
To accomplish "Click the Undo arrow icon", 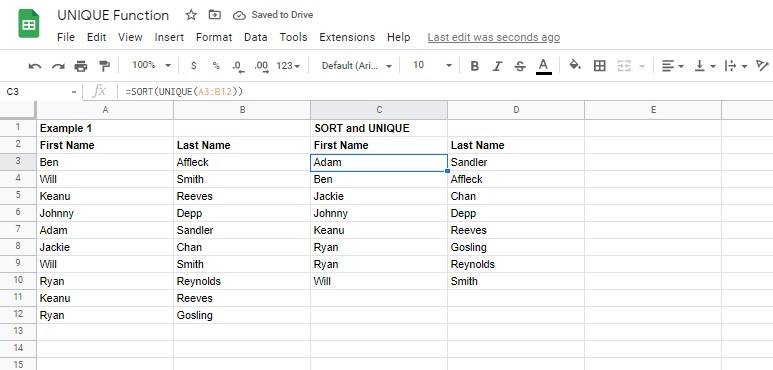I will coord(35,66).
